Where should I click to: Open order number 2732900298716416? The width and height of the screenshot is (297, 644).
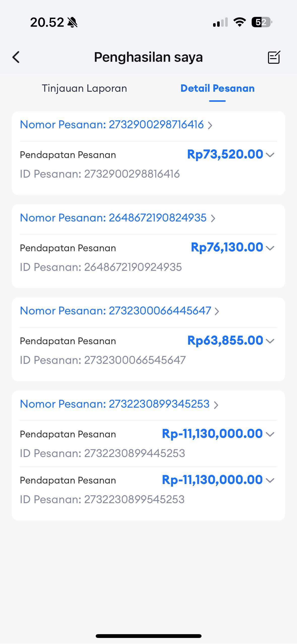pos(116,125)
